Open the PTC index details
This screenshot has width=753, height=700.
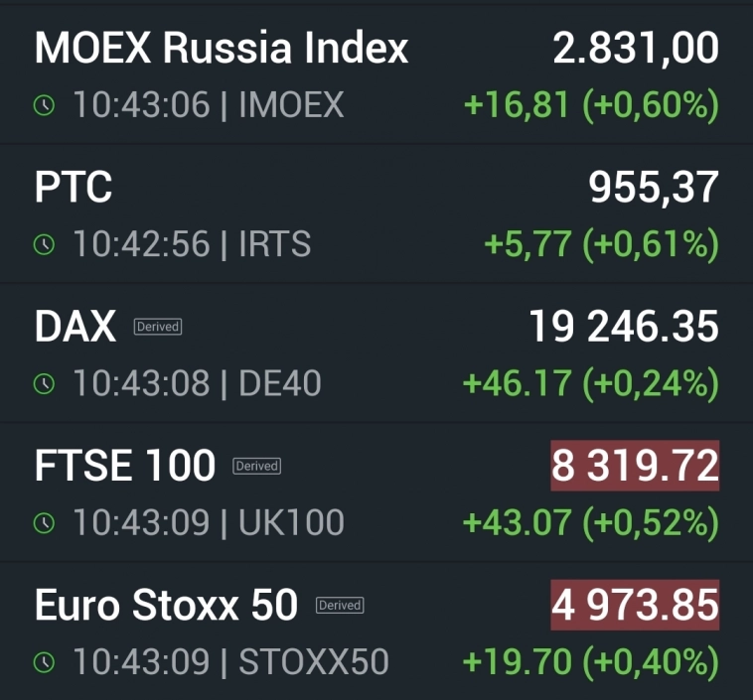pyautogui.click(x=74, y=187)
